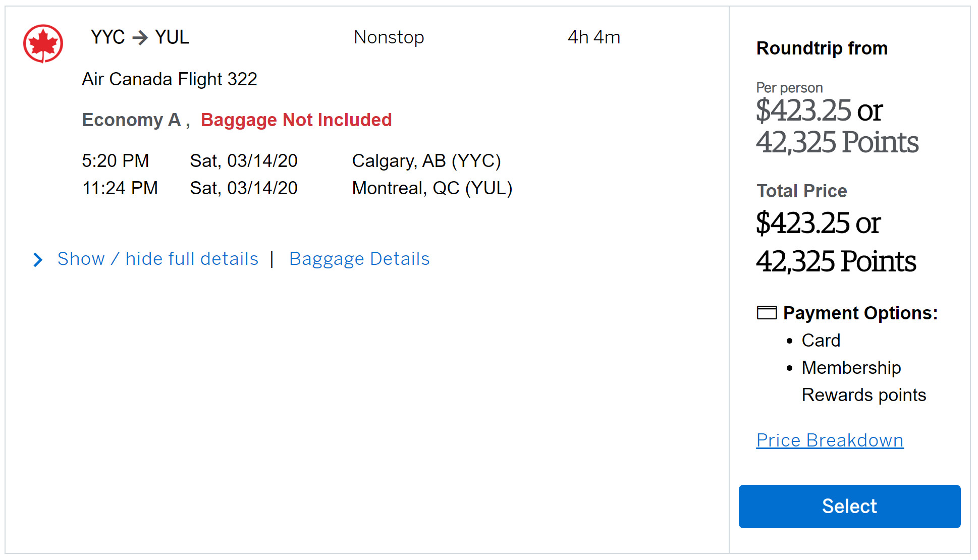Click the Nonstop label
The image size is (978, 560).
click(x=389, y=37)
